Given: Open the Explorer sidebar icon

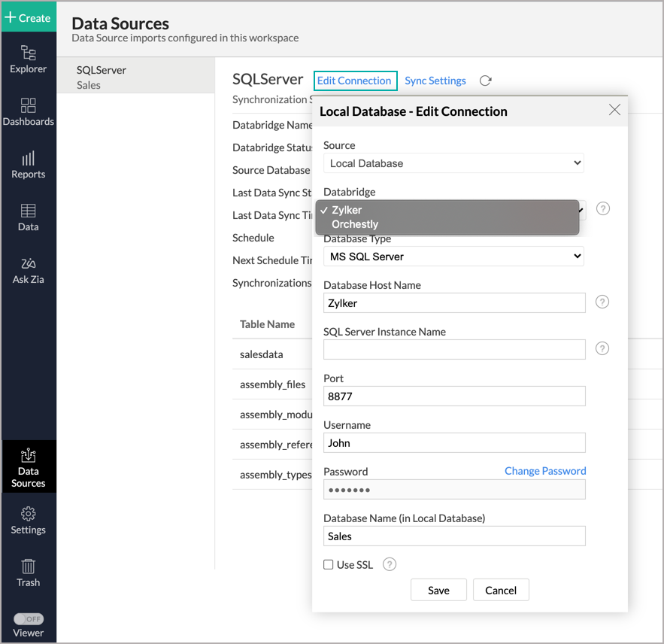Looking at the screenshot, I should 28,59.
